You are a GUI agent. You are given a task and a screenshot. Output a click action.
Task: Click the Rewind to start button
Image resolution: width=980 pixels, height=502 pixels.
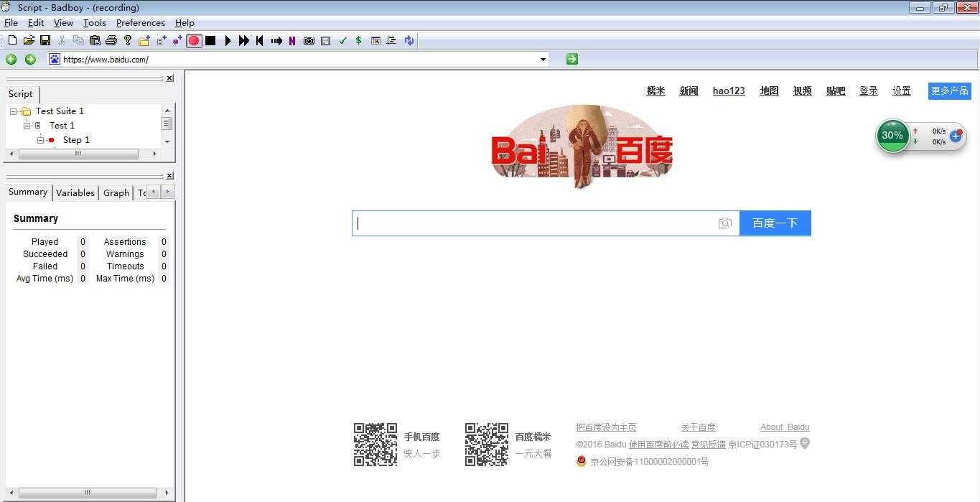(260, 41)
